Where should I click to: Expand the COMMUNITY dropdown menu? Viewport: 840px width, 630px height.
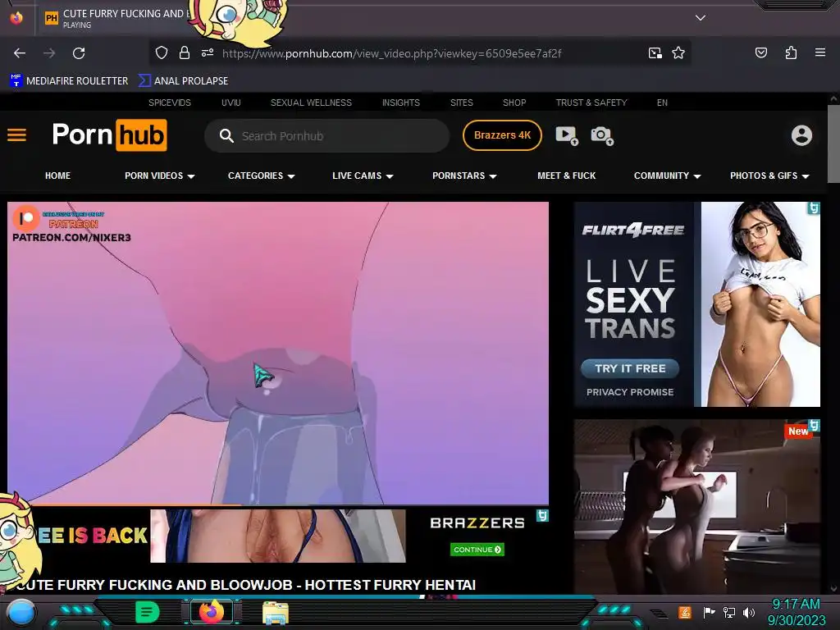pos(668,176)
